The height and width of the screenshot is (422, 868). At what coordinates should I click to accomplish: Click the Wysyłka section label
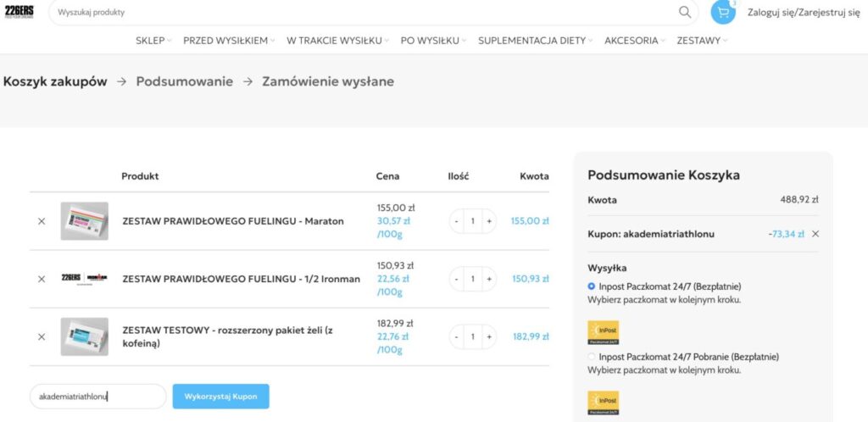coord(607,269)
